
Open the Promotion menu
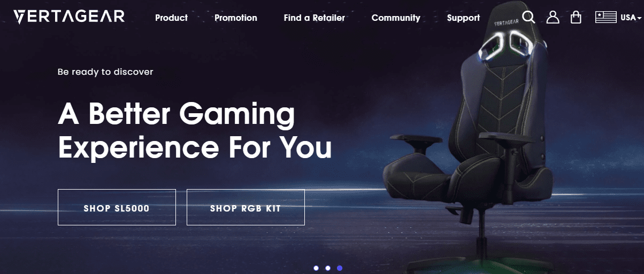[x=236, y=18]
